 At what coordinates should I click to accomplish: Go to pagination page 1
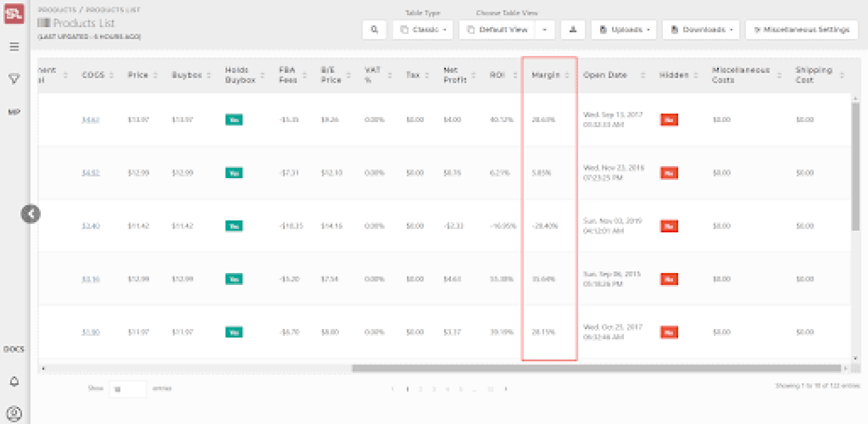point(407,389)
